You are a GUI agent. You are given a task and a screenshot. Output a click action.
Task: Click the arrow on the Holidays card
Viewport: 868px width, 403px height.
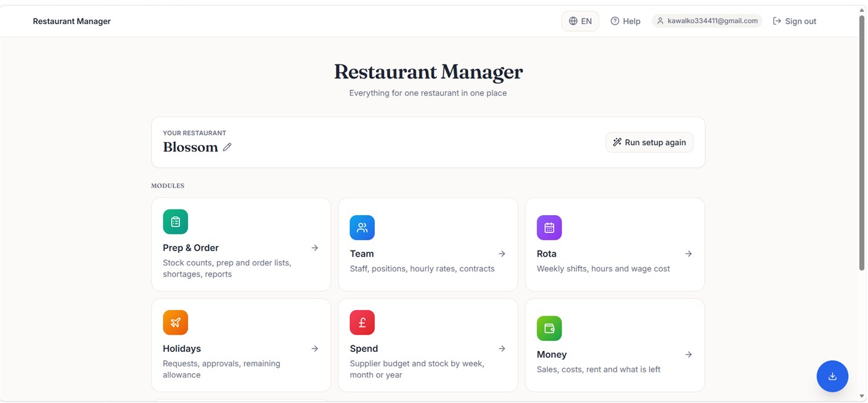tap(315, 348)
